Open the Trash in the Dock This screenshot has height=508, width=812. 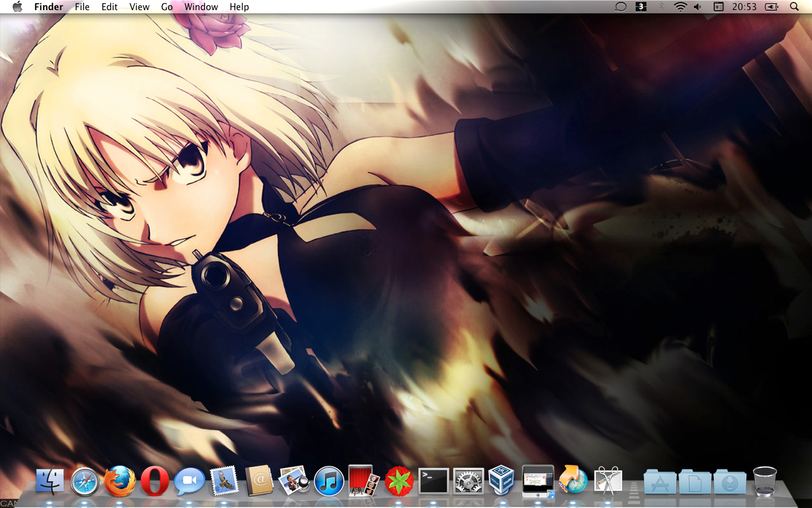[x=764, y=481]
